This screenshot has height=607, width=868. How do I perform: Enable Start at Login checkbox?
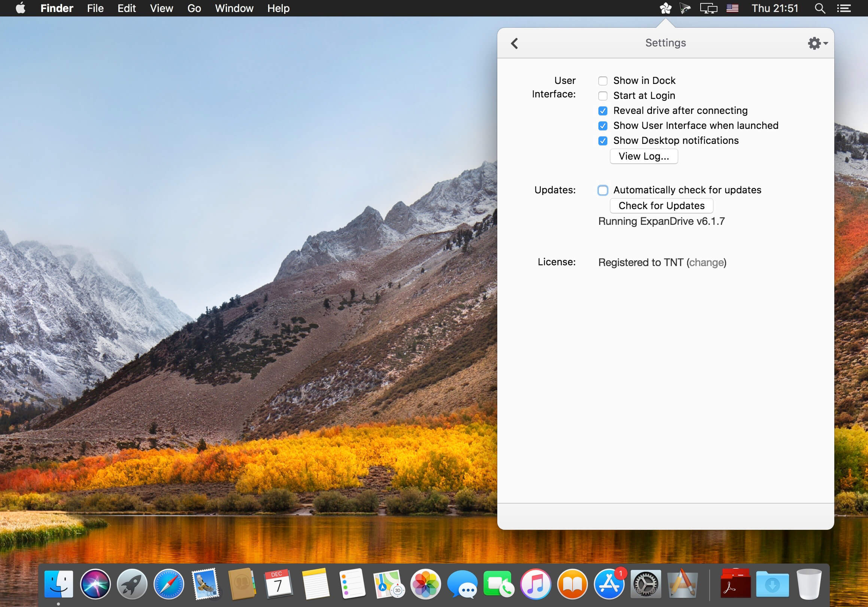pyautogui.click(x=603, y=96)
